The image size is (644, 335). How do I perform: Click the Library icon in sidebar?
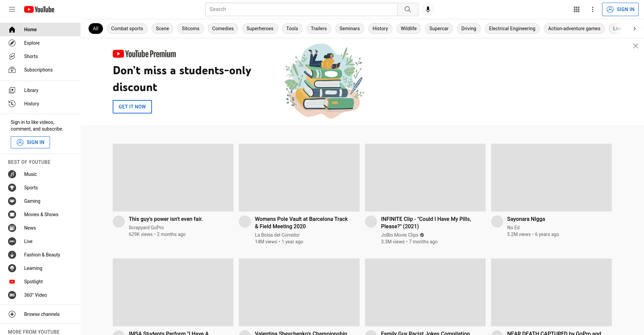[12, 90]
